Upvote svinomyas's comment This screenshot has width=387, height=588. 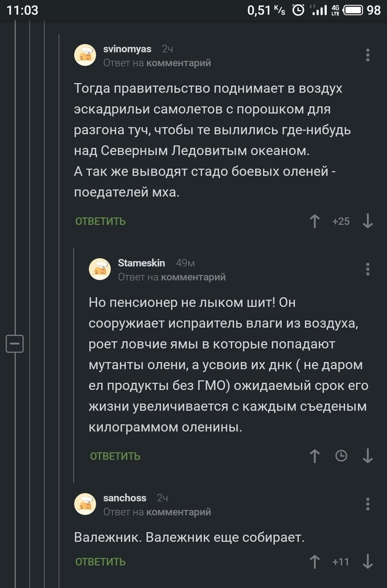pos(315,222)
